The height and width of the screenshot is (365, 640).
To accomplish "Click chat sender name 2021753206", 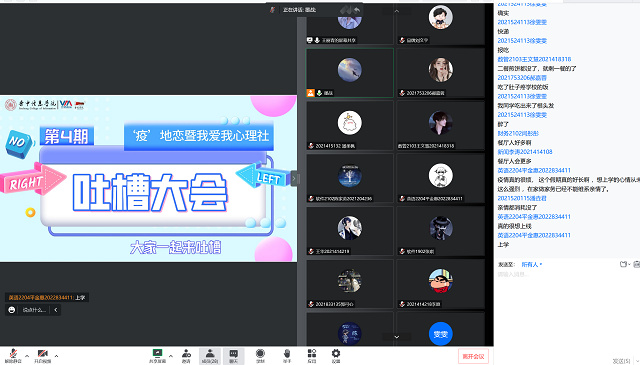I will pos(522,78).
